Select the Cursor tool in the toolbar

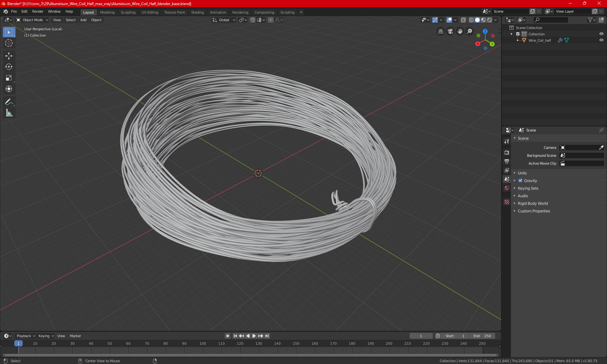[x=9, y=43]
